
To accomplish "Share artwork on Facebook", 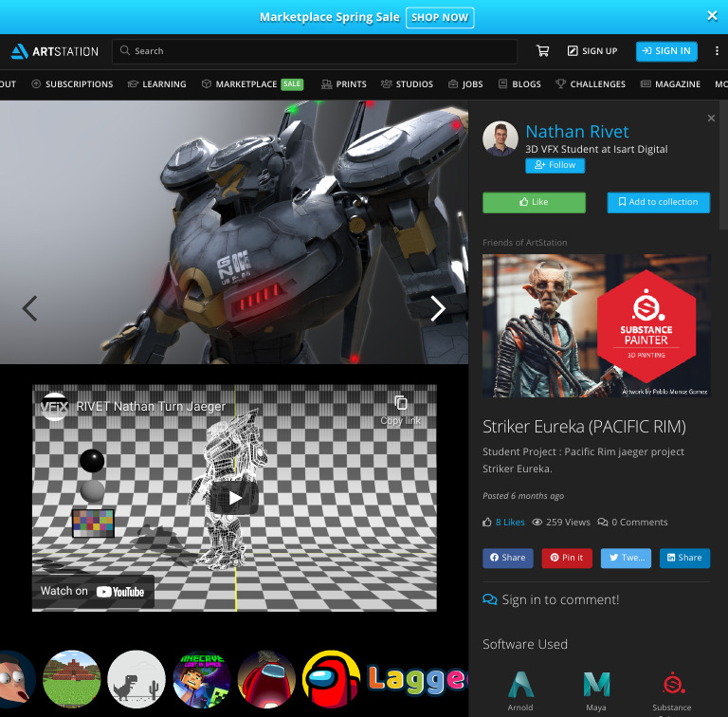I will point(508,558).
